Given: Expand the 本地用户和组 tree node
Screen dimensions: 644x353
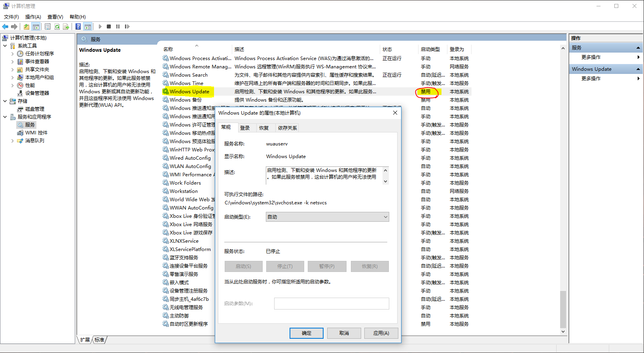Looking at the screenshot, I should pyautogui.click(x=12, y=77).
